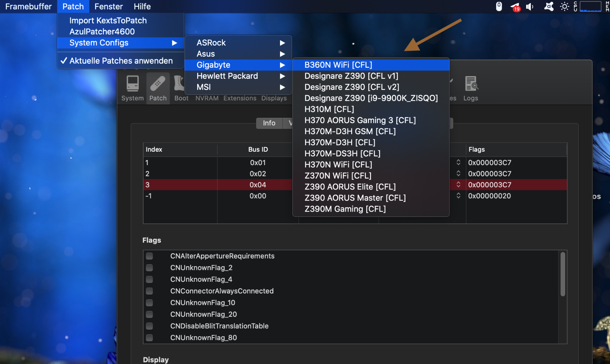
Task: Toggle the CNUnknownFlag_10 checkbox
Action: tap(149, 303)
